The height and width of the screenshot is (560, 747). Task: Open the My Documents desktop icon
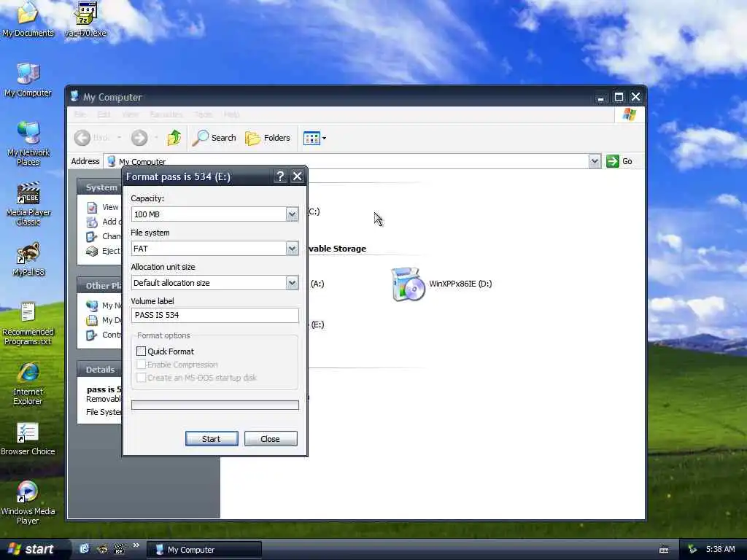(x=28, y=19)
